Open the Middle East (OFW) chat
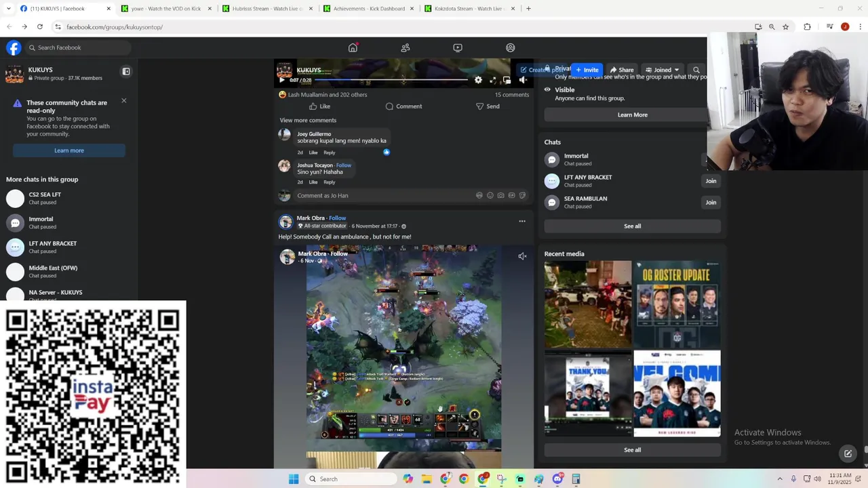Screen dimensions: 868x488 (x=68, y=271)
